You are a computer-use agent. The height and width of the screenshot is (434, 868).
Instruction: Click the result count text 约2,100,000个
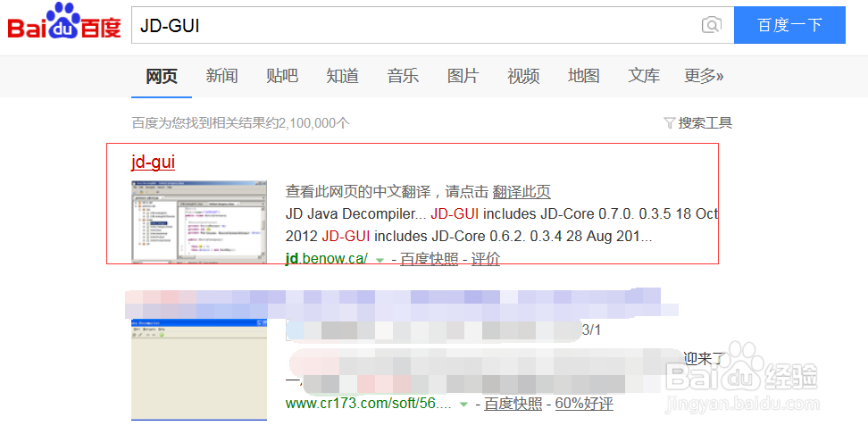pyautogui.click(x=308, y=123)
